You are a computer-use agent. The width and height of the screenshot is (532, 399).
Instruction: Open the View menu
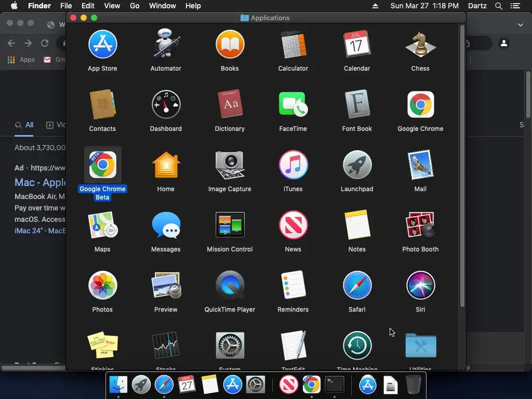coord(112,6)
